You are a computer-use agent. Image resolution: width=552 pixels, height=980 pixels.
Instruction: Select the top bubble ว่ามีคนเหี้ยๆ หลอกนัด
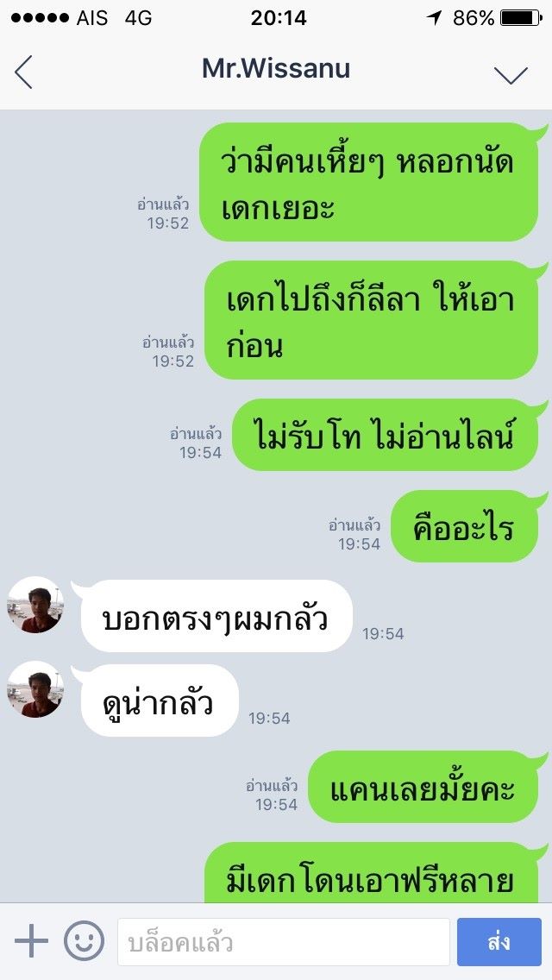click(x=369, y=182)
